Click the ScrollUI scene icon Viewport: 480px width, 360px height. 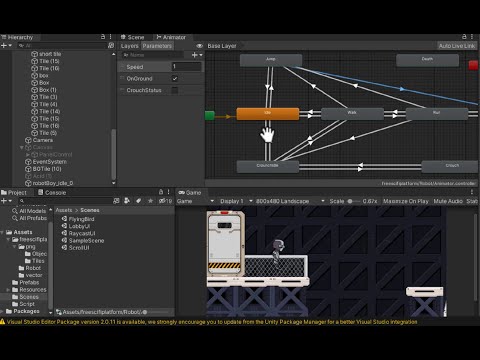[x=64, y=248]
